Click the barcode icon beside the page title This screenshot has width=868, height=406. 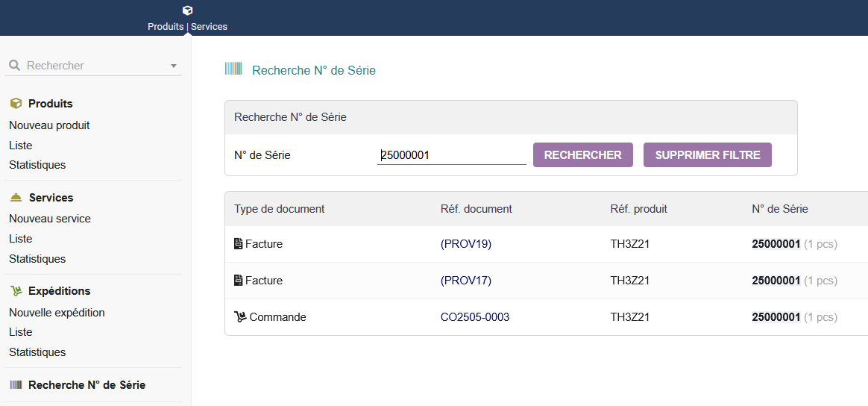[233, 69]
